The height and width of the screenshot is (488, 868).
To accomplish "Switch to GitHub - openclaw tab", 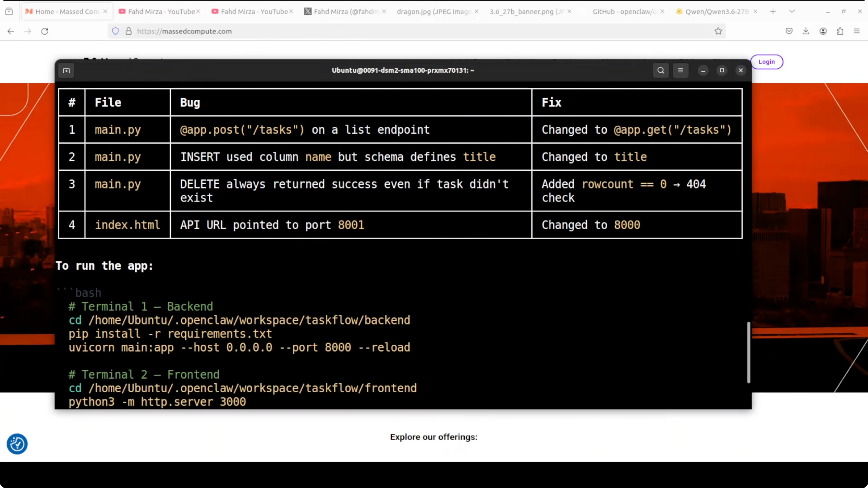I will (x=624, y=12).
